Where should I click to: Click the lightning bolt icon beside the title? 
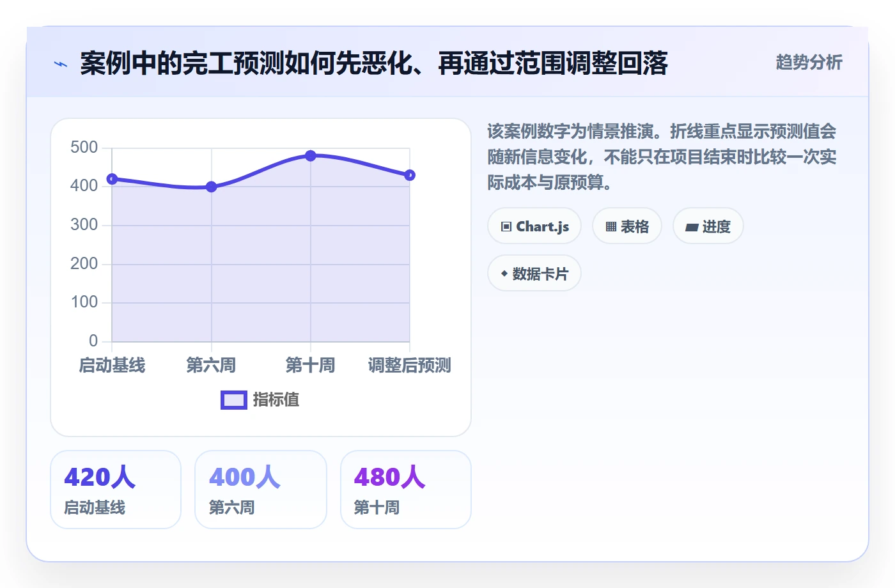(61, 64)
